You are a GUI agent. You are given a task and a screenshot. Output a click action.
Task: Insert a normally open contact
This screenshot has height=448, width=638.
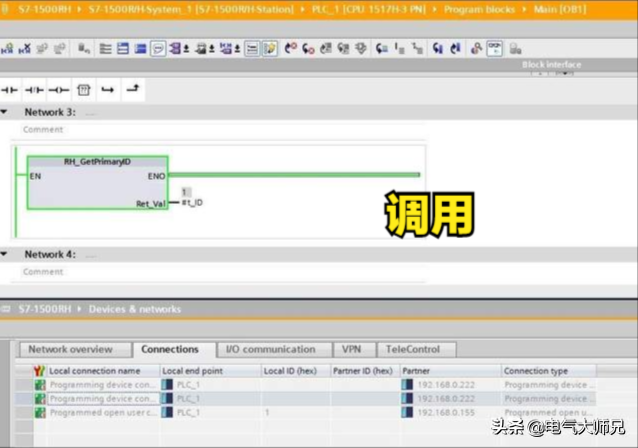point(10,90)
